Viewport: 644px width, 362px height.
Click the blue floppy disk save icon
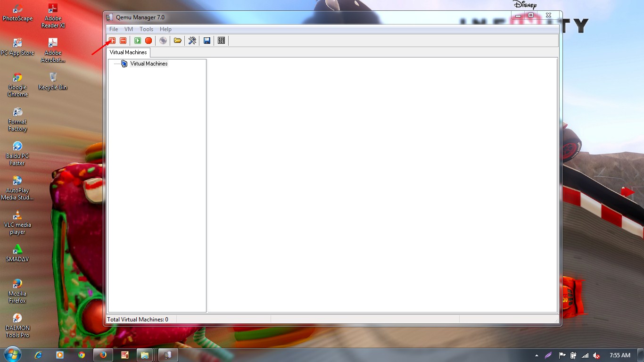coord(207,41)
